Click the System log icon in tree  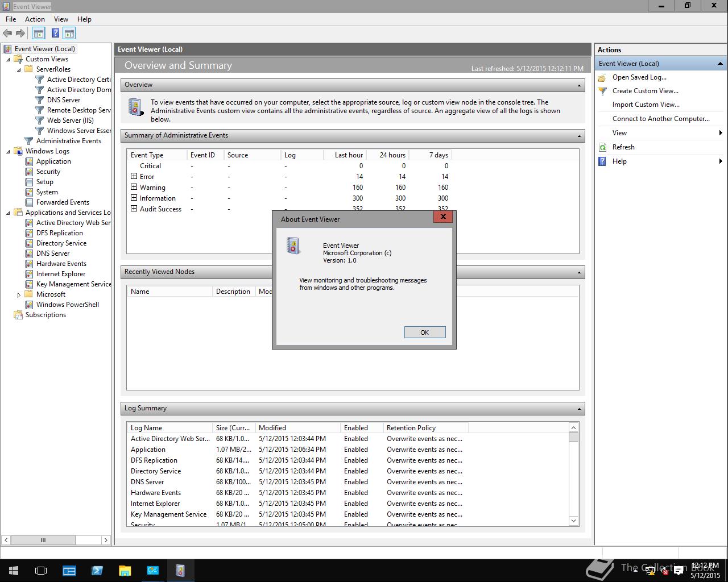coord(29,192)
